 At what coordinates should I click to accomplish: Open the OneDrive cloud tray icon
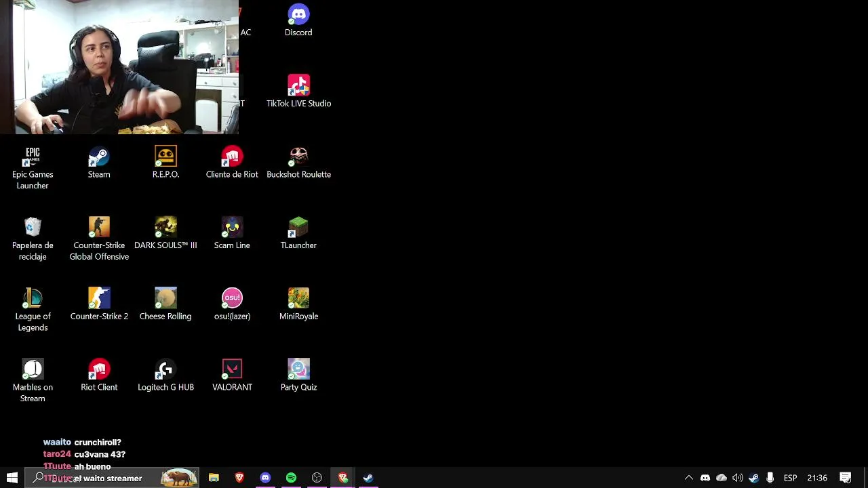(x=722, y=478)
